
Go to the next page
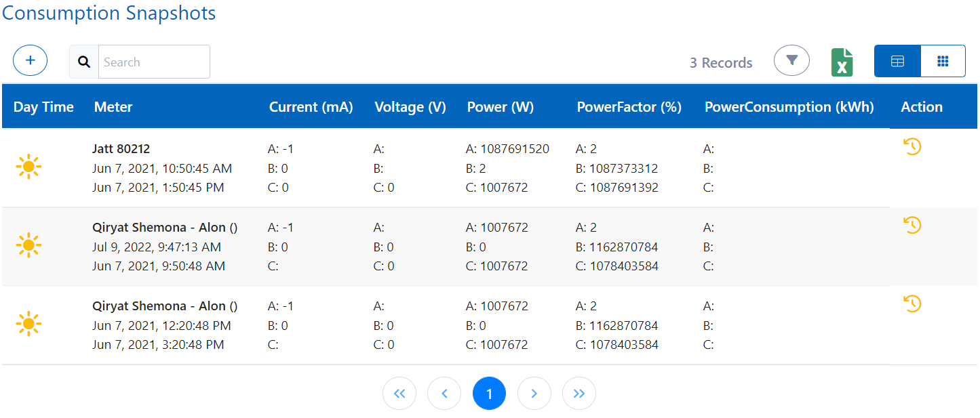point(534,394)
